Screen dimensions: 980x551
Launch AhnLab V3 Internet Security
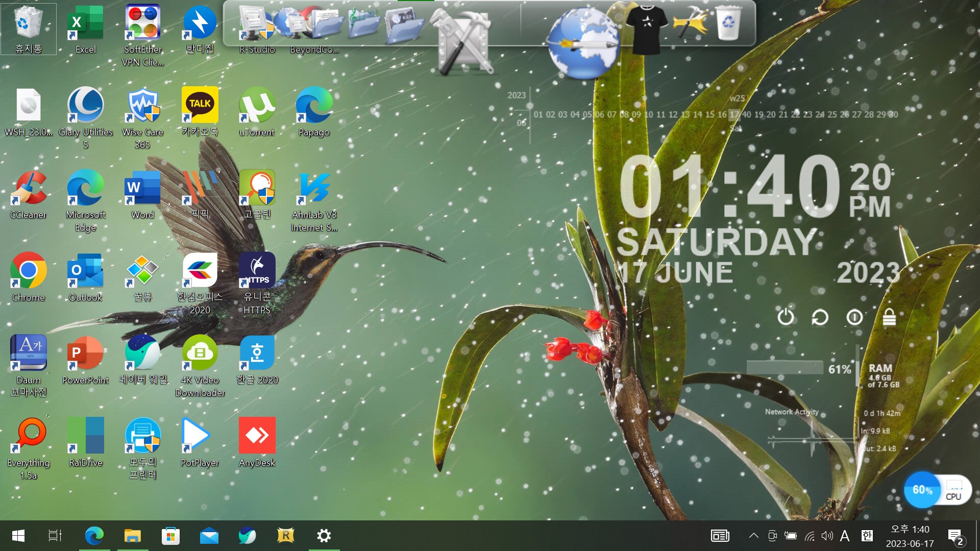pos(314,201)
